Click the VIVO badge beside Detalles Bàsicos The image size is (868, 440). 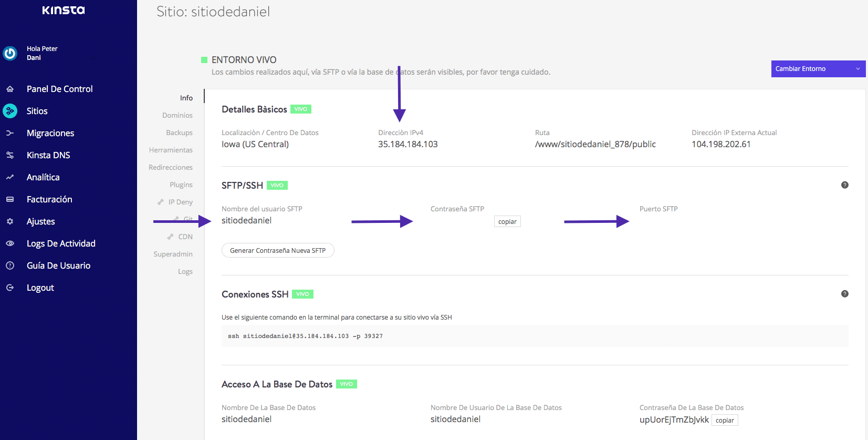[301, 109]
